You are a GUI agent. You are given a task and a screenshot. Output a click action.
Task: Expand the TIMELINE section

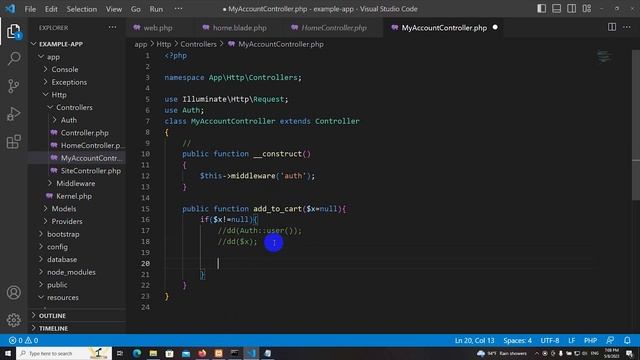[53, 328]
